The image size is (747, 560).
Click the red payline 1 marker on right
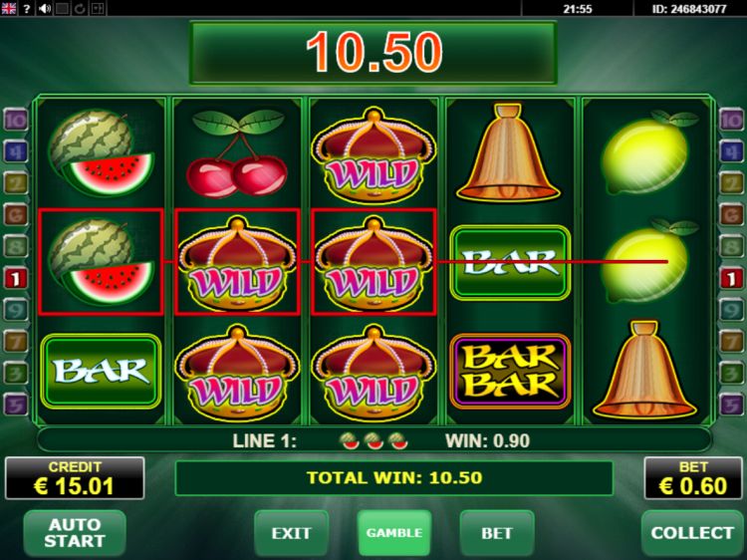[731, 278]
